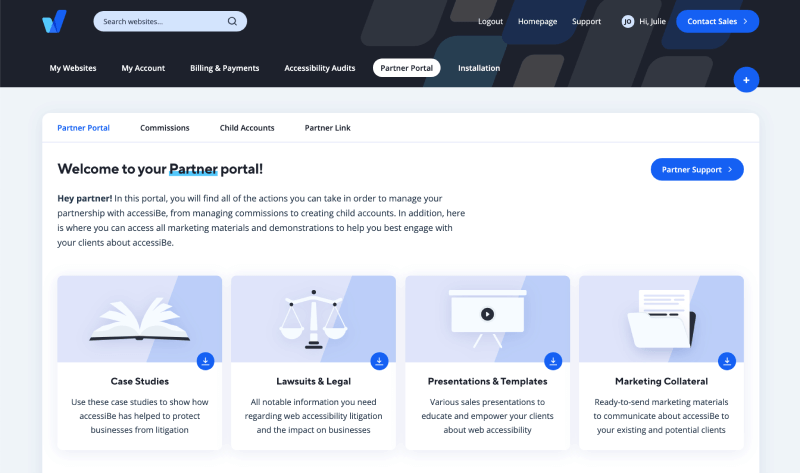Click the blue plus floating button
This screenshot has width=800, height=473.
[746, 80]
